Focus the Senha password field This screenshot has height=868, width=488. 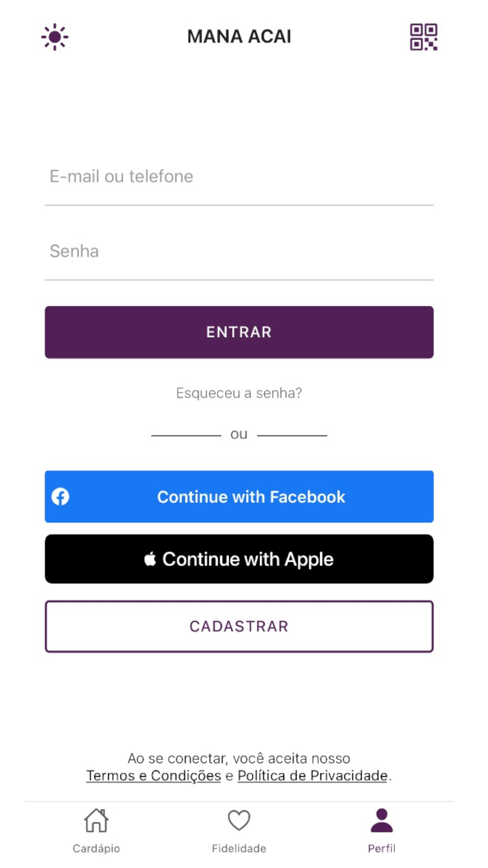[x=239, y=251]
